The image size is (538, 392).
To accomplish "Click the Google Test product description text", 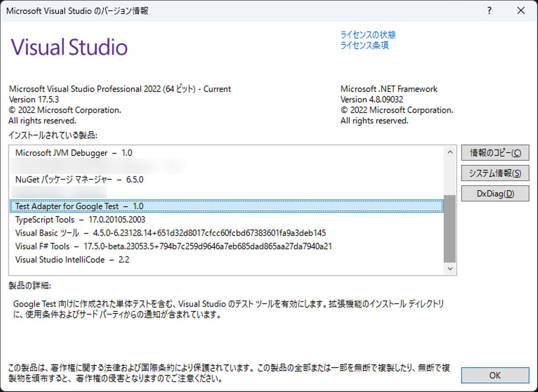I will point(229,309).
